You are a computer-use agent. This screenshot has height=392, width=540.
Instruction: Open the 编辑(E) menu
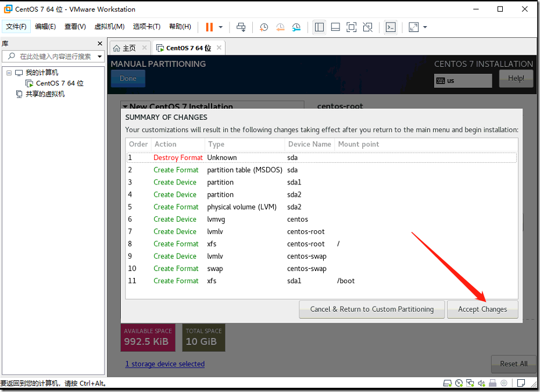point(45,27)
